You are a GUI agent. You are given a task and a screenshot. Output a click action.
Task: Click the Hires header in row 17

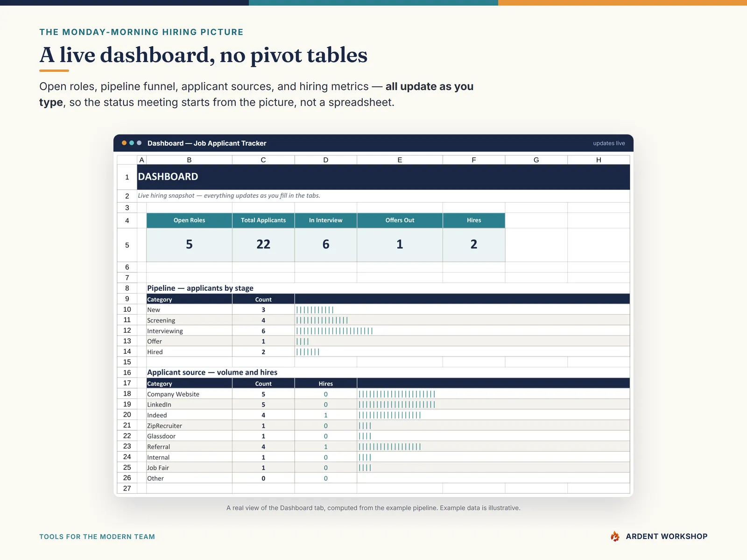pyautogui.click(x=326, y=384)
